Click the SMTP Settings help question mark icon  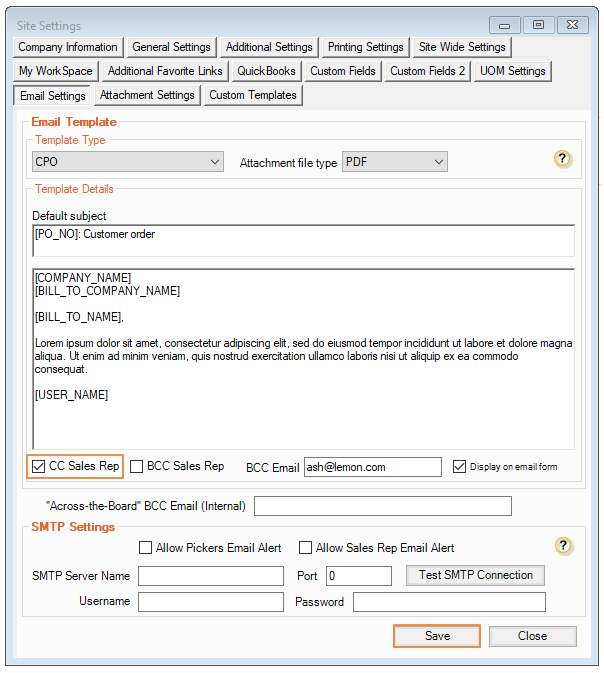(x=563, y=546)
